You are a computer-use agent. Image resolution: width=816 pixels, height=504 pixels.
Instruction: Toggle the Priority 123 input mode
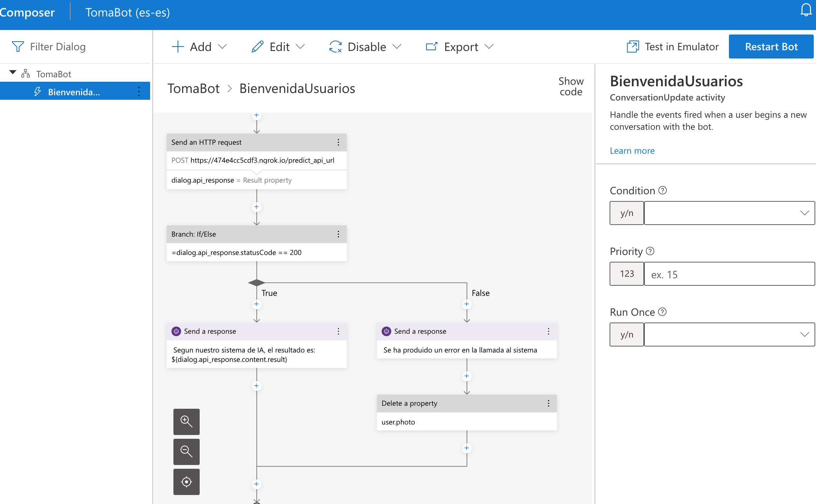626,273
